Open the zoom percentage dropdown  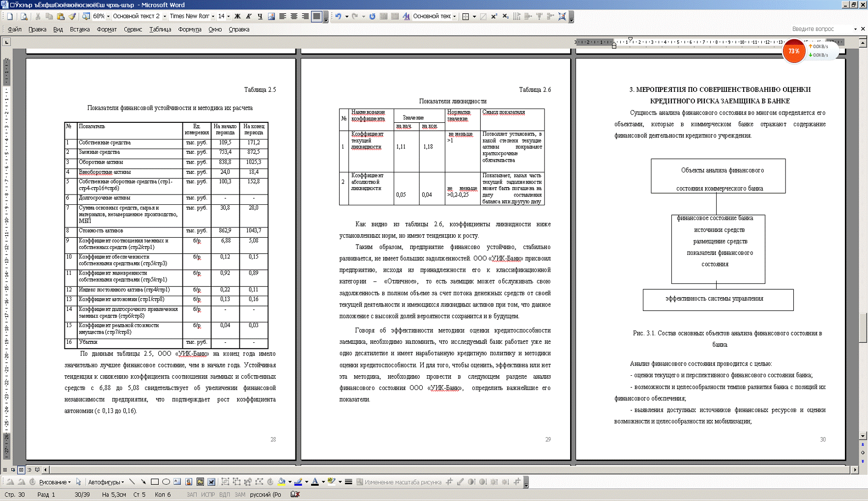point(108,16)
